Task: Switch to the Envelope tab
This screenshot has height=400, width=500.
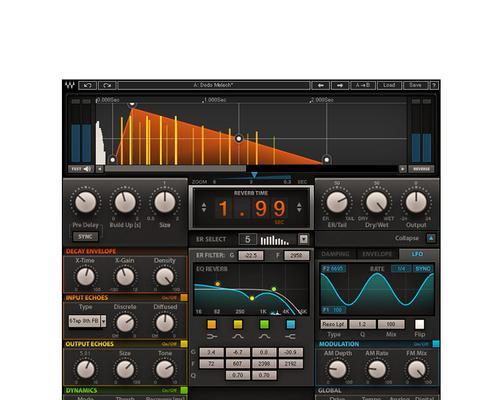Action: click(x=377, y=254)
